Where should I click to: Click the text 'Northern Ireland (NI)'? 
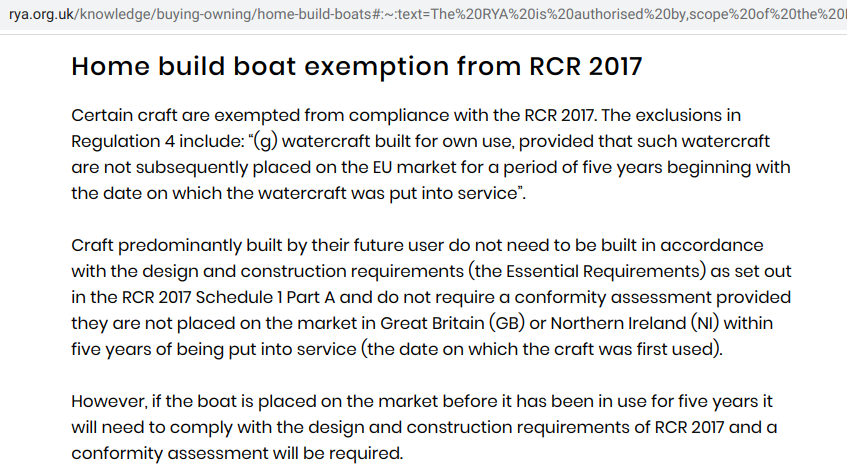[635, 323]
